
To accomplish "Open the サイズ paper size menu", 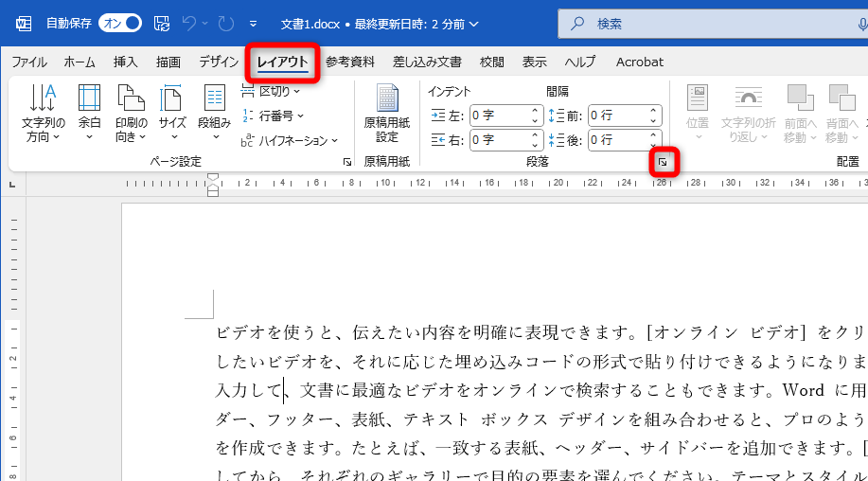I will coord(172,113).
